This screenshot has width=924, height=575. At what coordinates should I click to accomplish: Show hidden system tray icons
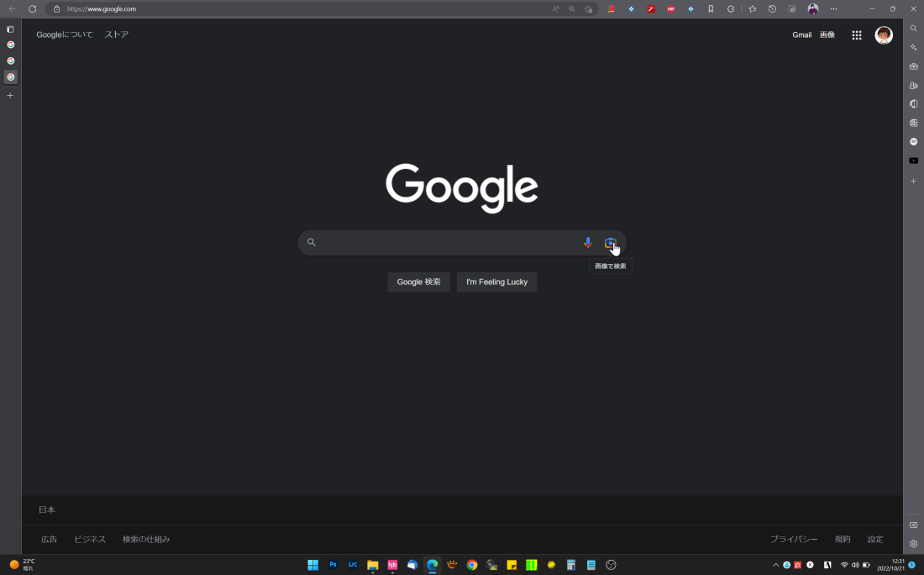tap(775, 564)
